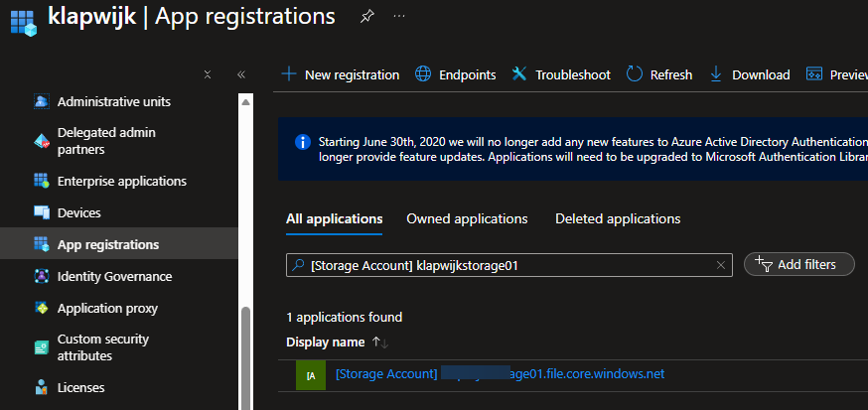This screenshot has height=410, width=868.
Task: Sort by Display name arrows
Action: pos(379,342)
